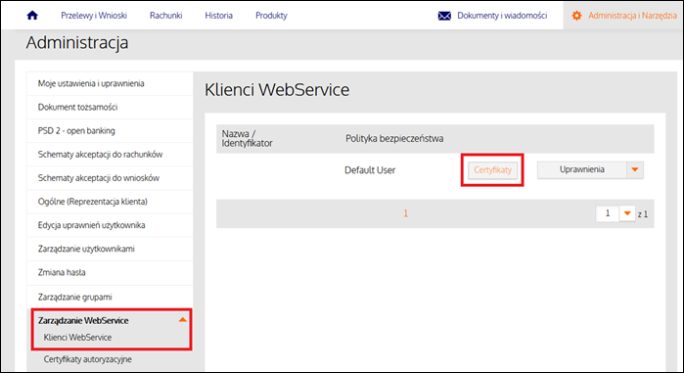This screenshot has height=373, width=684.
Task: Click the Certyfikaty button
Action: click(492, 170)
